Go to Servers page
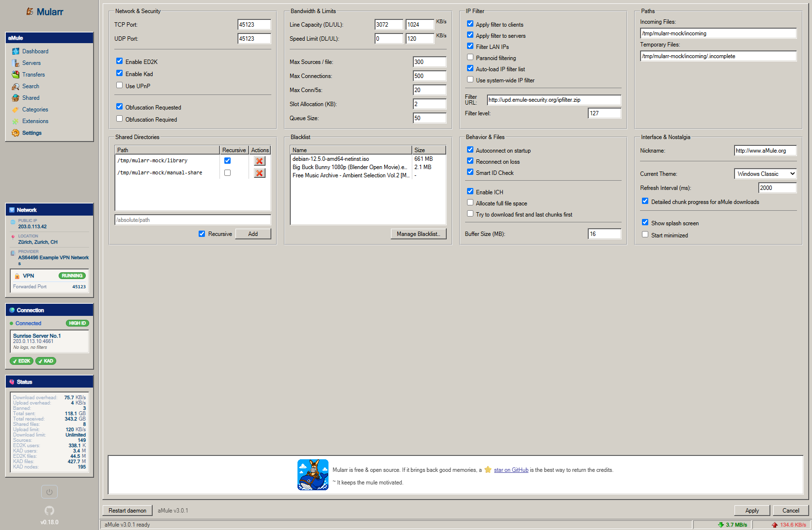 [31, 63]
